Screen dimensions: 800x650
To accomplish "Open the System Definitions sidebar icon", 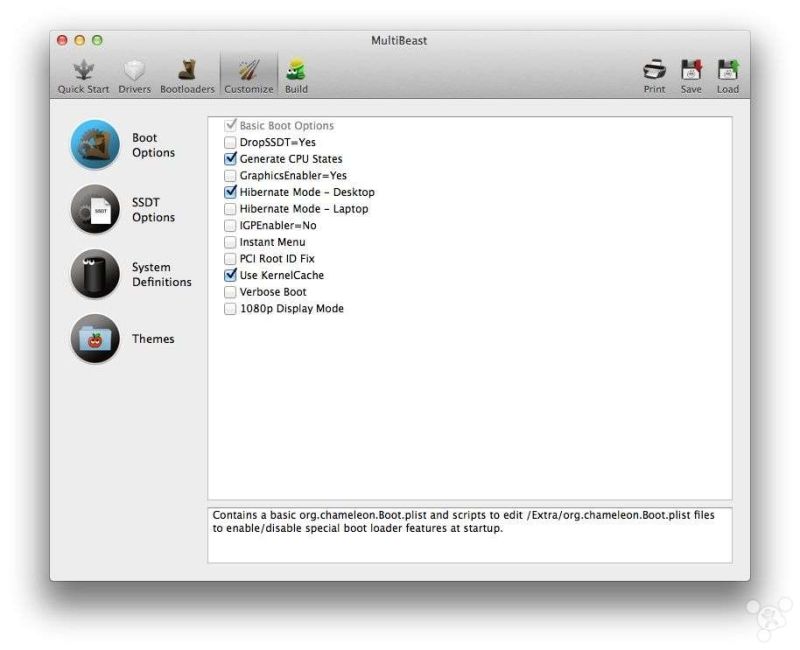I will pyautogui.click(x=95, y=274).
